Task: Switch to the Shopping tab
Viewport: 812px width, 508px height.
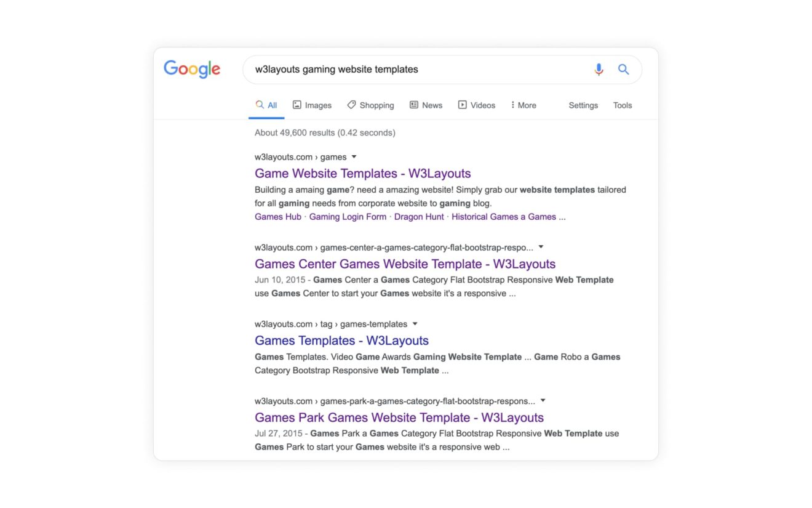Action: click(x=370, y=105)
